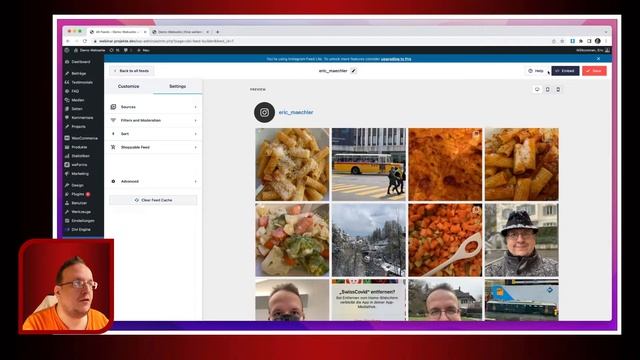
Task: Click the Help button
Action: [x=536, y=71]
